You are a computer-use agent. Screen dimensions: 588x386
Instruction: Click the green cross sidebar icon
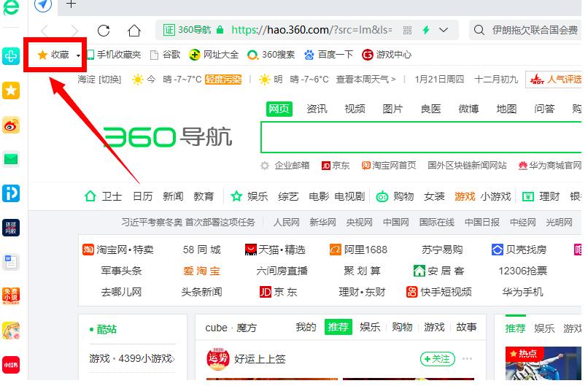(x=11, y=56)
